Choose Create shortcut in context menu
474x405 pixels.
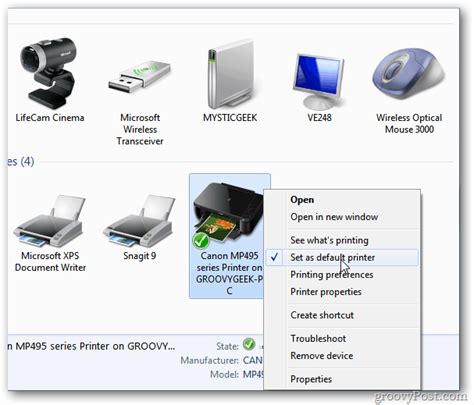pyautogui.click(x=322, y=315)
